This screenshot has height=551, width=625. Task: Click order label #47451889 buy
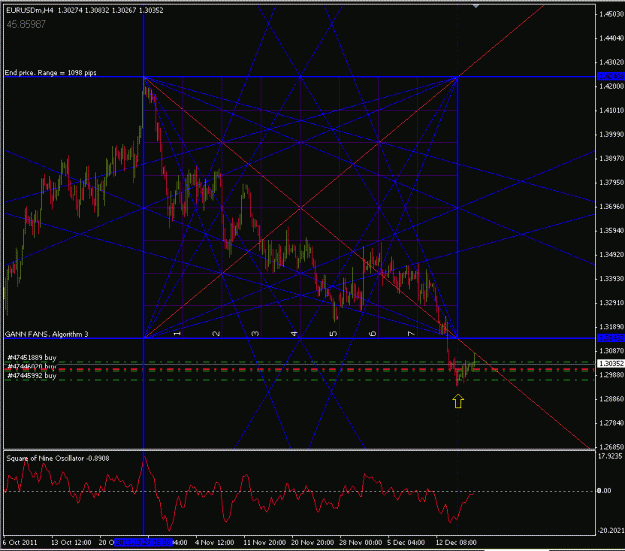coord(32,357)
